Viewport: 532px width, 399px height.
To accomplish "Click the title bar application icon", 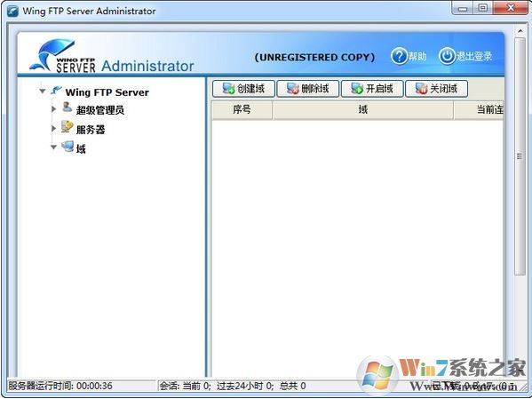I will (x=13, y=11).
